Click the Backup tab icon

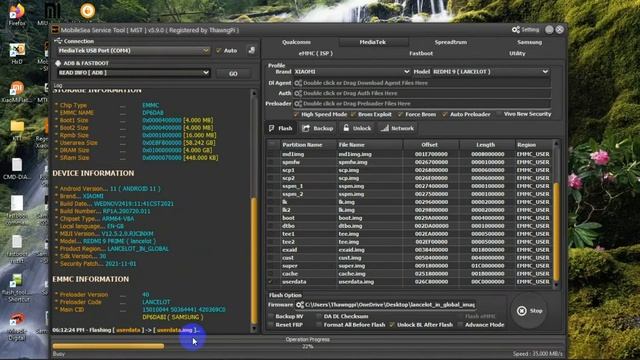pyautogui.click(x=306, y=128)
